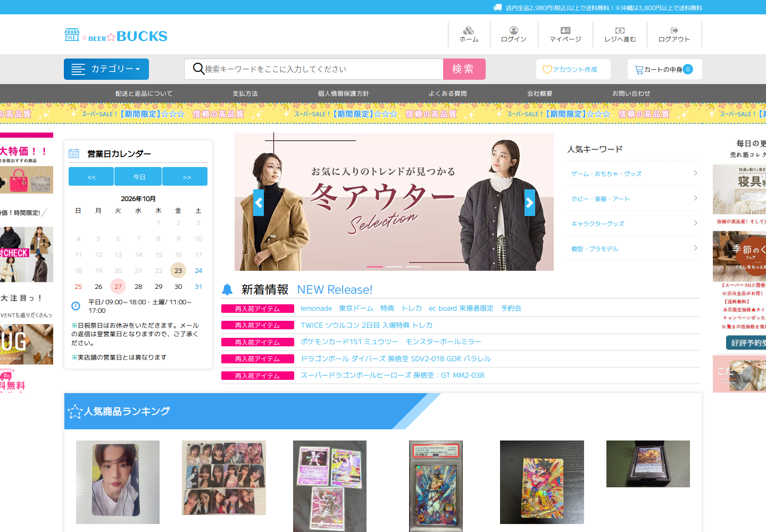The image size is (766, 532).
Task: Open the girl group photocards ranking thumbnail
Action: click(x=224, y=478)
